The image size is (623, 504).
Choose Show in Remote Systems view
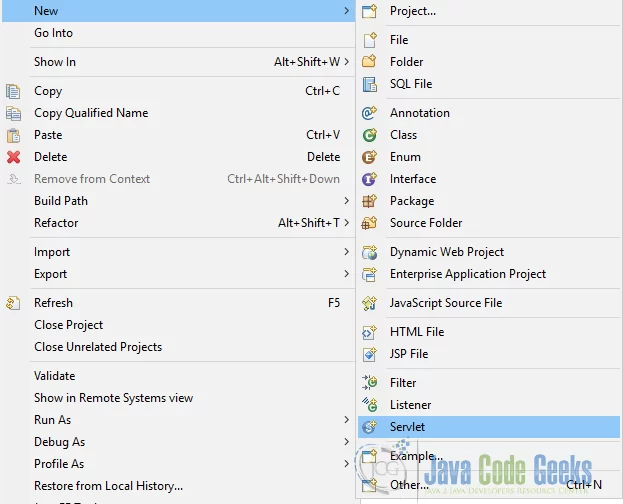pyautogui.click(x=178, y=398)
